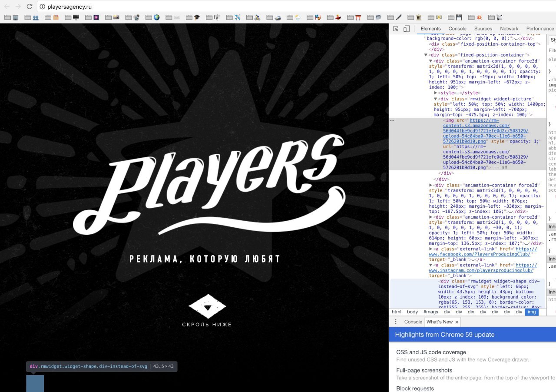The height and width of the screenshot is (392, 556).
Task: Collapse the first animation-container force3d div
Action: click(431, 61)
